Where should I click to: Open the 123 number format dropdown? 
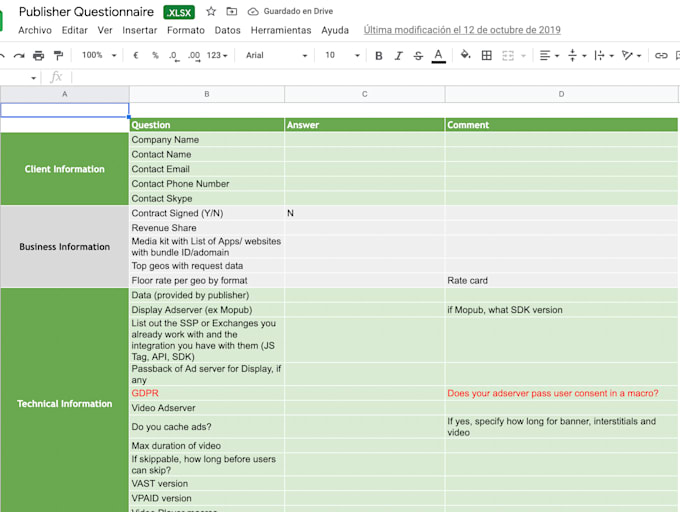tap(217, 55)
